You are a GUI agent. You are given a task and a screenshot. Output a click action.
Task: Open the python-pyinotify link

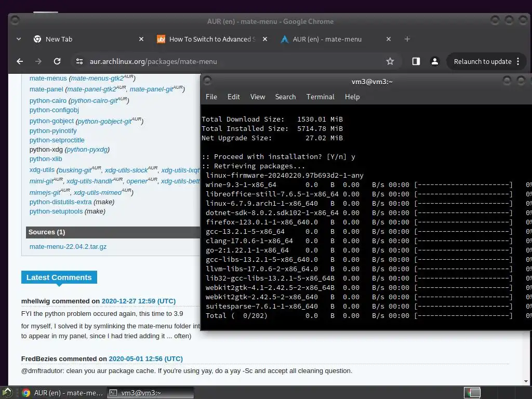[53, 130]
